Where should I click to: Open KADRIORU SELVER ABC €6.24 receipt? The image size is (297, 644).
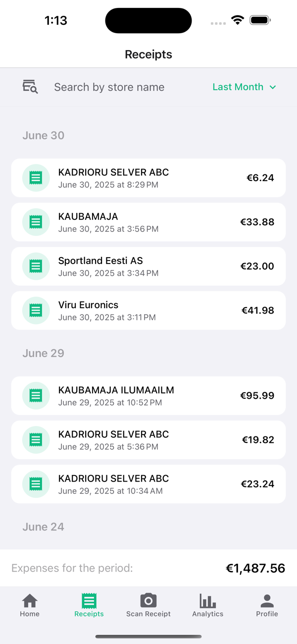[x=148, y=178]
